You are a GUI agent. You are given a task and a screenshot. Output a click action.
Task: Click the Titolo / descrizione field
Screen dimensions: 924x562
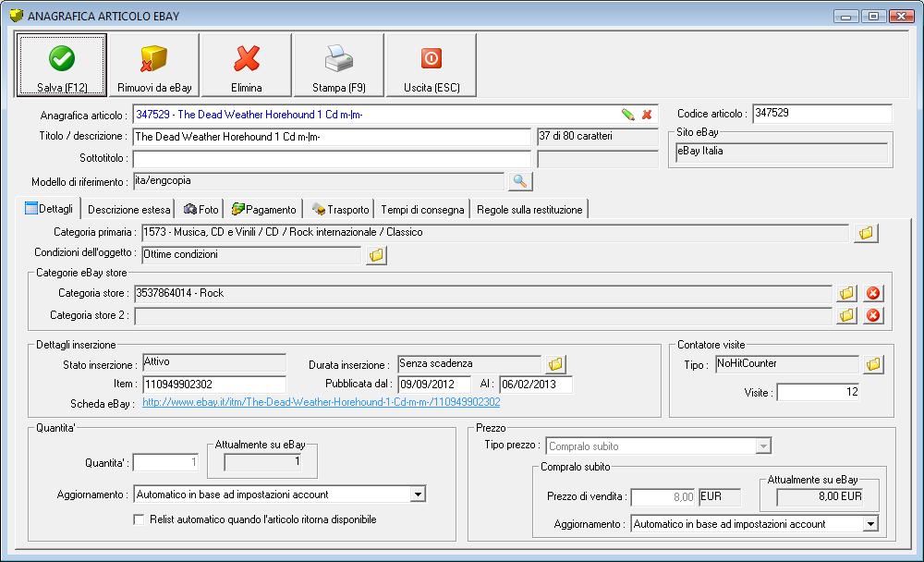click(x=332, y=137)
